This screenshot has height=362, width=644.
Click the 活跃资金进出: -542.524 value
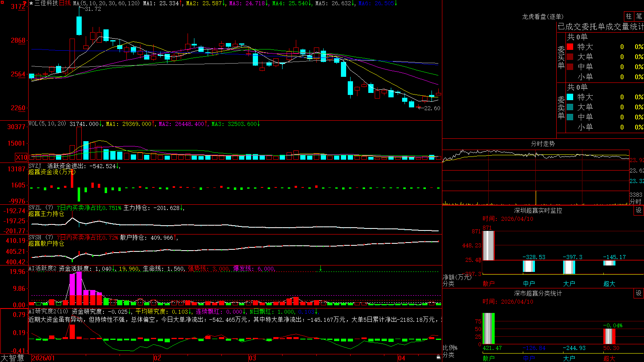pyautogui.click(x=82, y=166)
